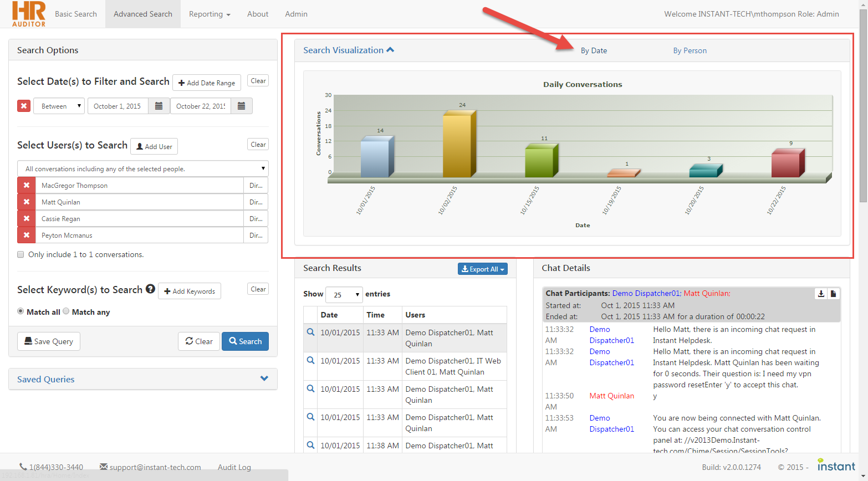868x481 pixels.
Task: Open Peyton Mcmanus's Dir... selector
Action: [256, 235]
